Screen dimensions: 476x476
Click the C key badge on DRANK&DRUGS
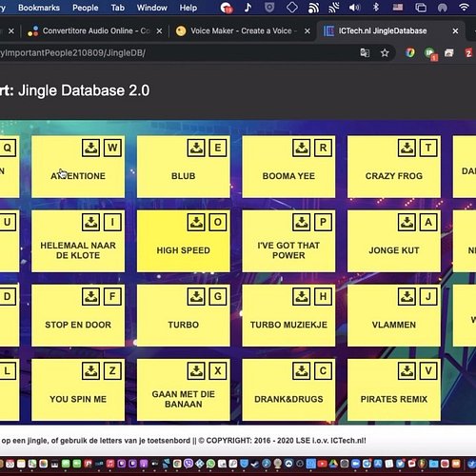point(323,370)
